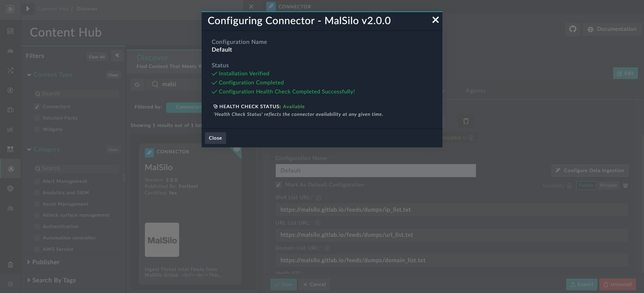Show info for Domain List URL
Image resolution: width=644 pixels, height=293 pixels.
pyautogui.click(x=327, y=248)
